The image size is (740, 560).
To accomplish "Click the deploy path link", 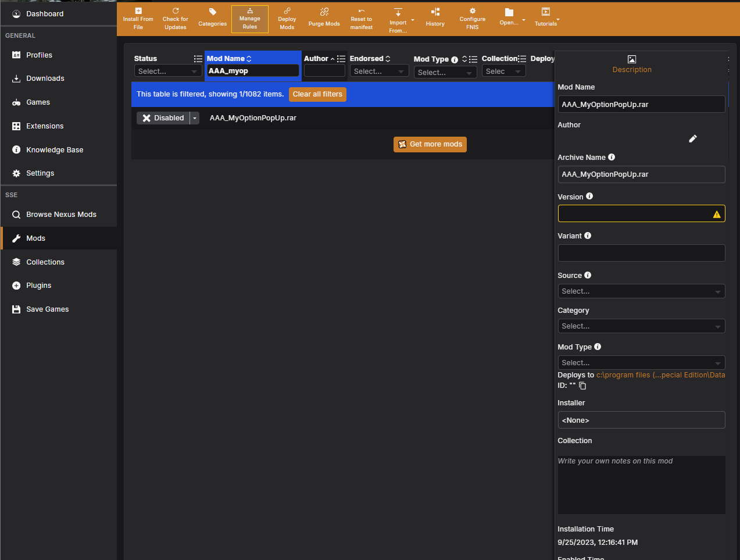I will click(x=660, y=375).
